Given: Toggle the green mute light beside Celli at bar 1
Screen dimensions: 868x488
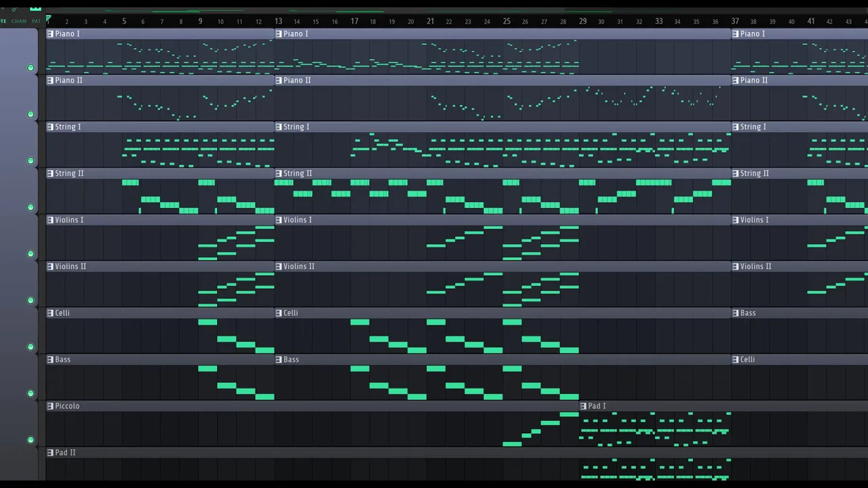Looking at the screenshot, I should point(31,347).
